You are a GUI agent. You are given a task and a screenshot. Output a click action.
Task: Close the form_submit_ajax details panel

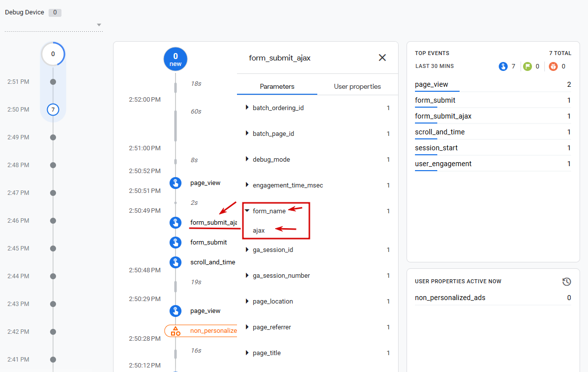click(382, 58)
